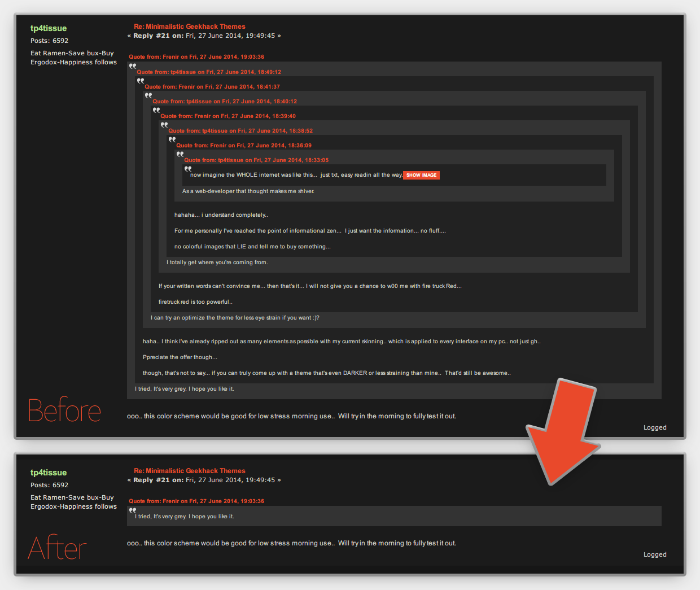The image size is (700, 590).
Task: Click the quote icon beside tp4tissue's 18:49:12 quote
Action: point(140,81)
